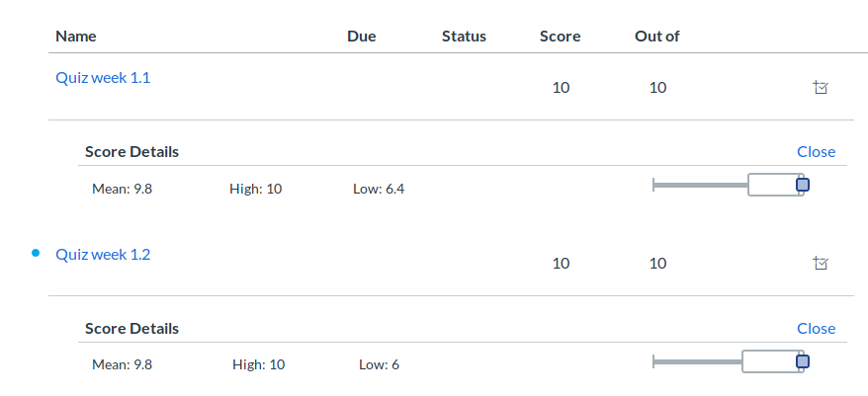This screenshot has width=868, height=396.
Task: Click your score marker on Quiz week 1.2 plot
Action: point(803,362)
